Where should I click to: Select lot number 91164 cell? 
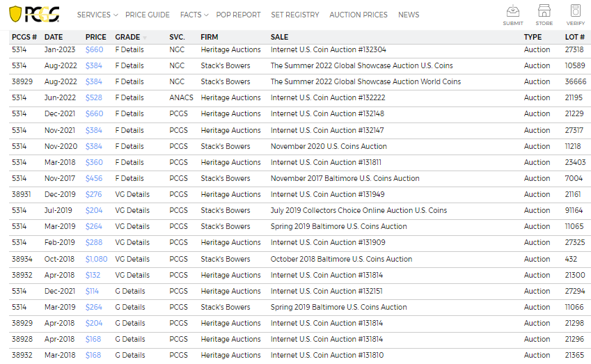click(574, 210)
